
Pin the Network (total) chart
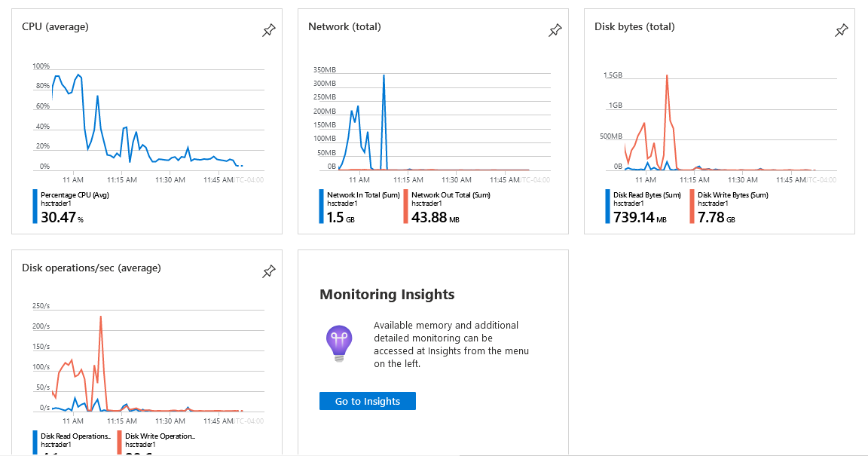tap(555, 30)
